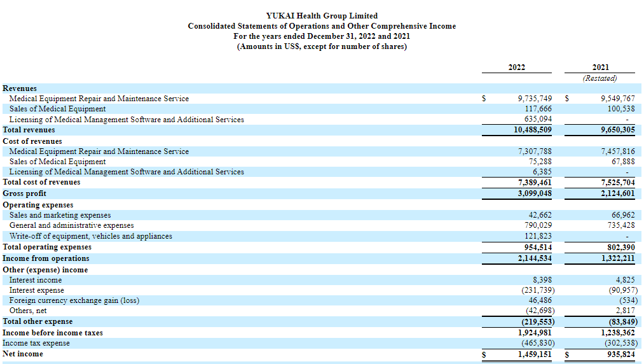The image size is (644, 364).
Task: Click the licensing cost 6,385
Action: [x=542, y=172]
